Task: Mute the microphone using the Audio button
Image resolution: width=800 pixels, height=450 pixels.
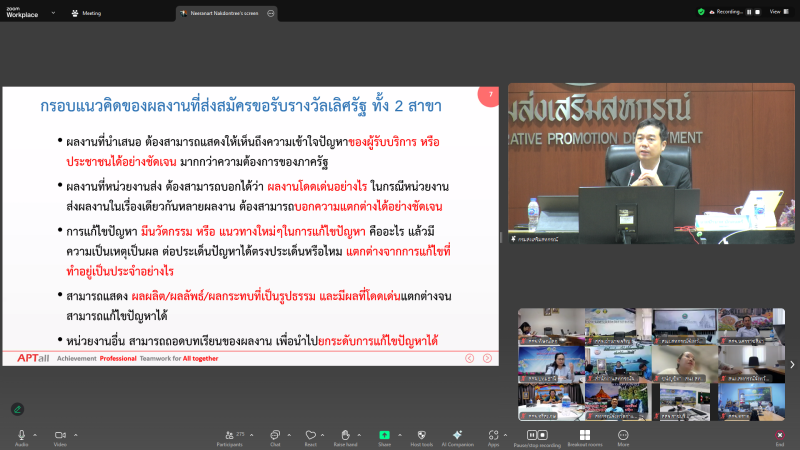Action: 21,435
